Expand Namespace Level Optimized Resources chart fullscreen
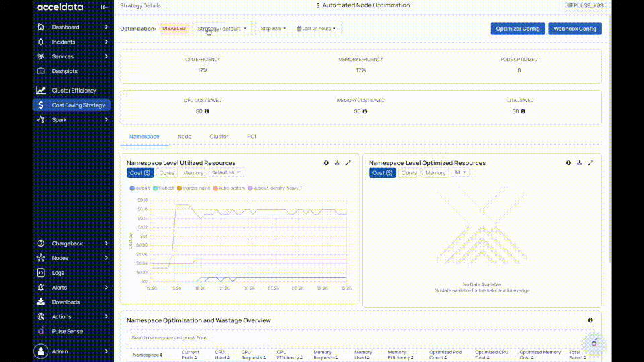644x362 pixels. [590, 162]
